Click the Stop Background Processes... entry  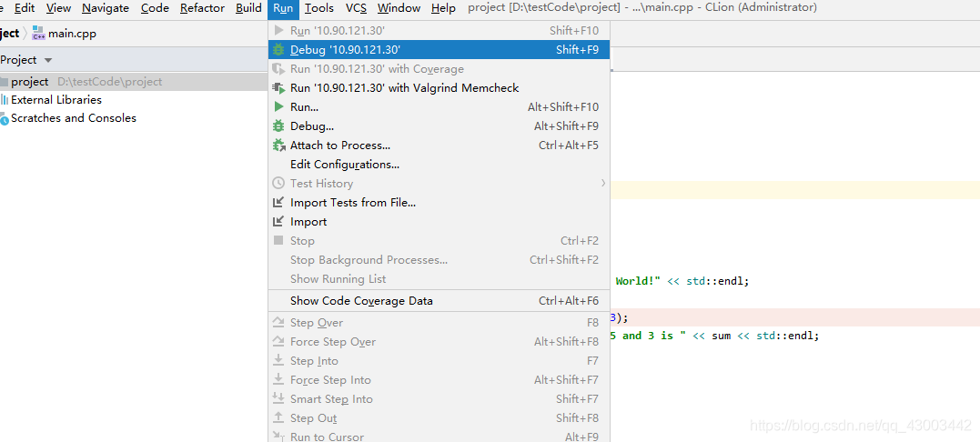pyautogui.click(x=439, y=260)
